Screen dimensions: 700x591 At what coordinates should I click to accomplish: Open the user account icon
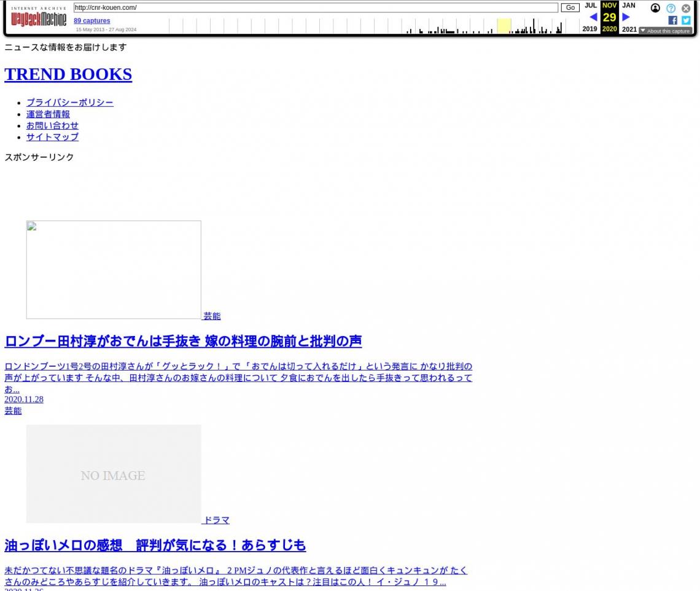[x=655, y=8]
